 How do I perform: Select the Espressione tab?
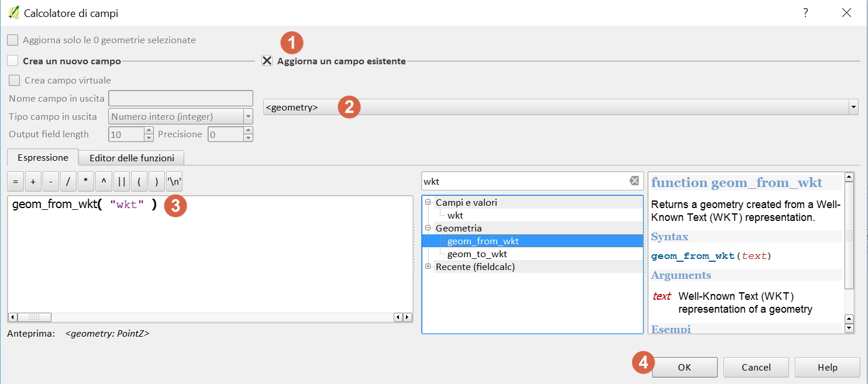[43, 158]
